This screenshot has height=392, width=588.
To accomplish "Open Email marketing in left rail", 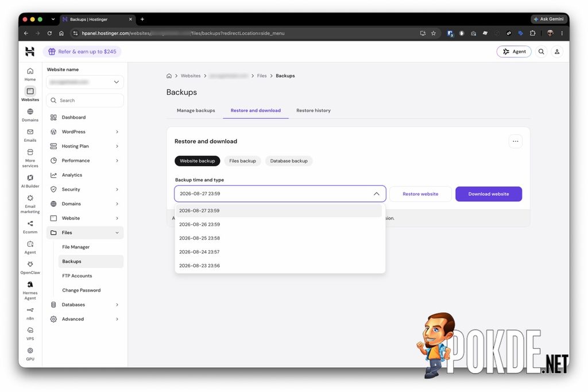I will [30, 204].
